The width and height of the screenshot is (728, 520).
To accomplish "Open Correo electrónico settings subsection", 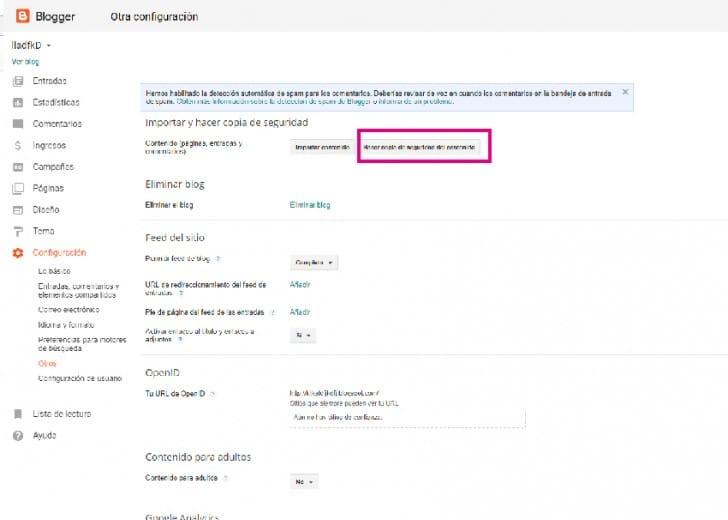I will click(x=69, y=310).
